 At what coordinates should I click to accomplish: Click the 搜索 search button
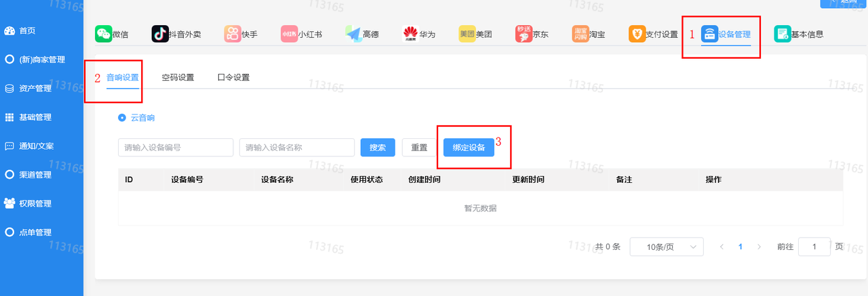click(378, 148)
